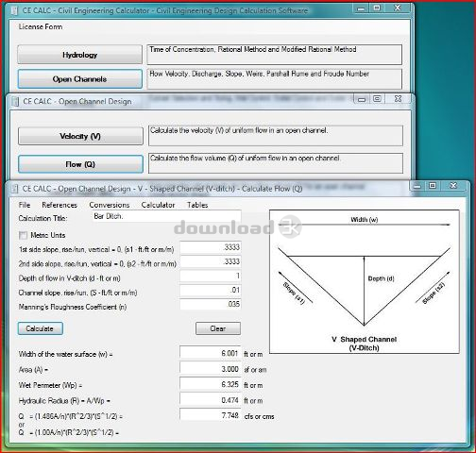Viewport: 476px width, 453px height.
Task: Close the Open Channel Design window
Action: (398, 99)
